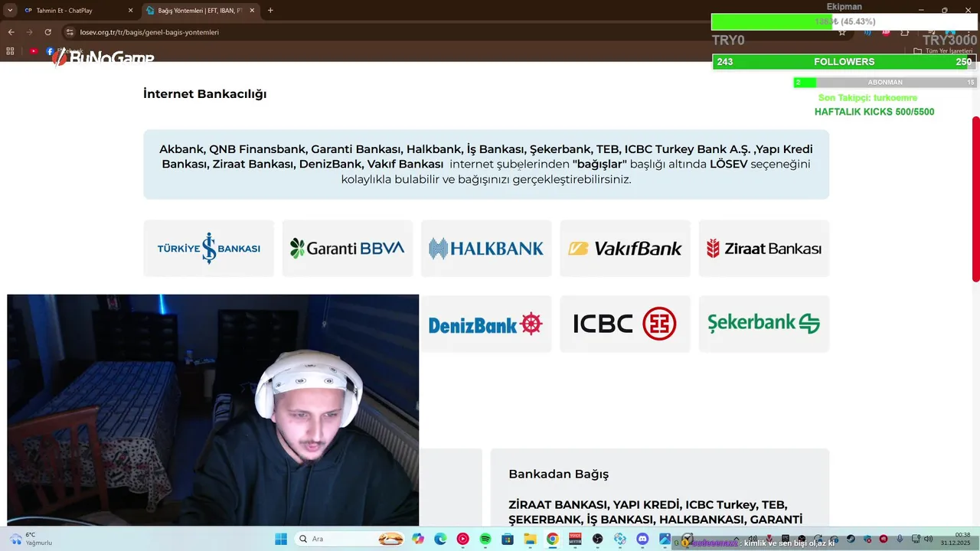Click the bold LÖSEV word in info box
This screenshot has width=980, height=551.
tap(729, 164)
